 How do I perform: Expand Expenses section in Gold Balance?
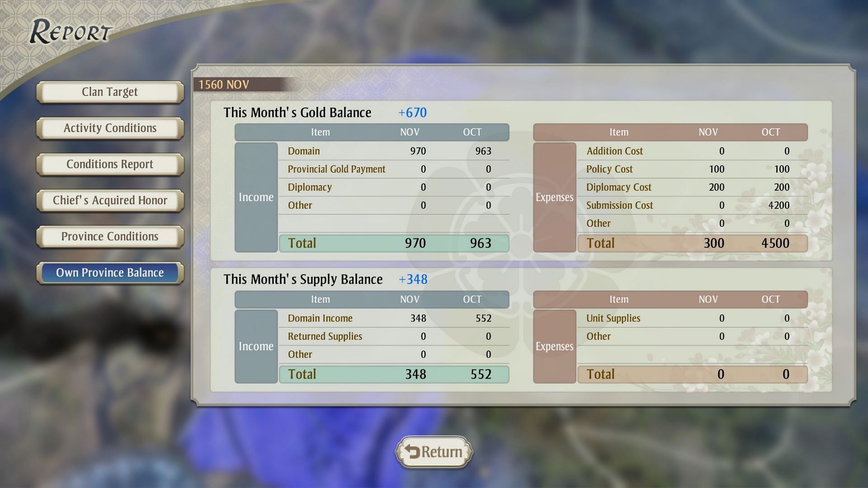click(x=554, y=197)
